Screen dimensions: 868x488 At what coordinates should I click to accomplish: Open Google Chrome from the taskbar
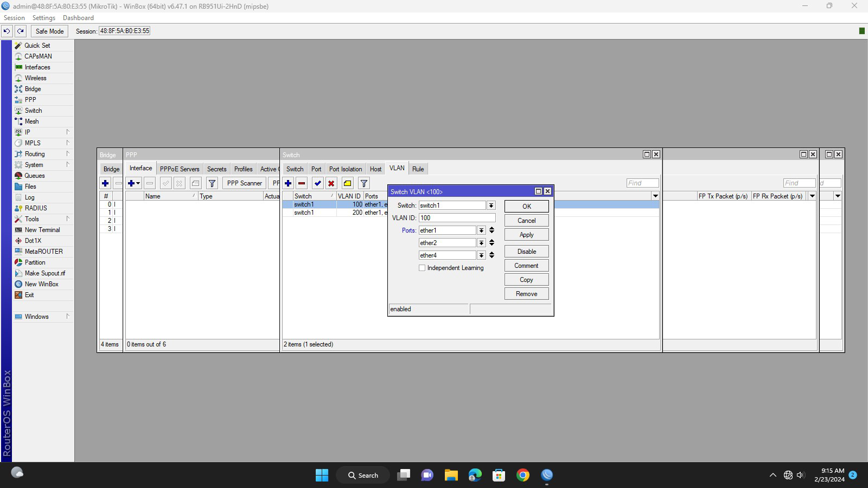523,475
